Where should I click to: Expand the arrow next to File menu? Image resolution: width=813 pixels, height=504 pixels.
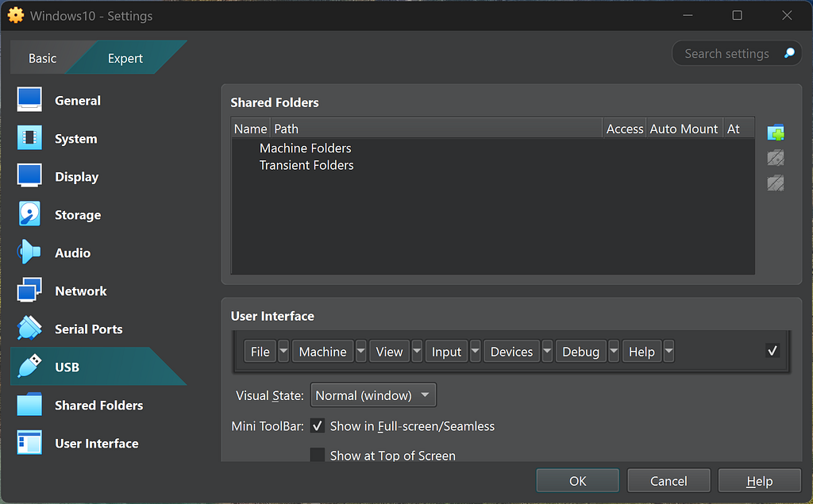[x=283, y=352]
